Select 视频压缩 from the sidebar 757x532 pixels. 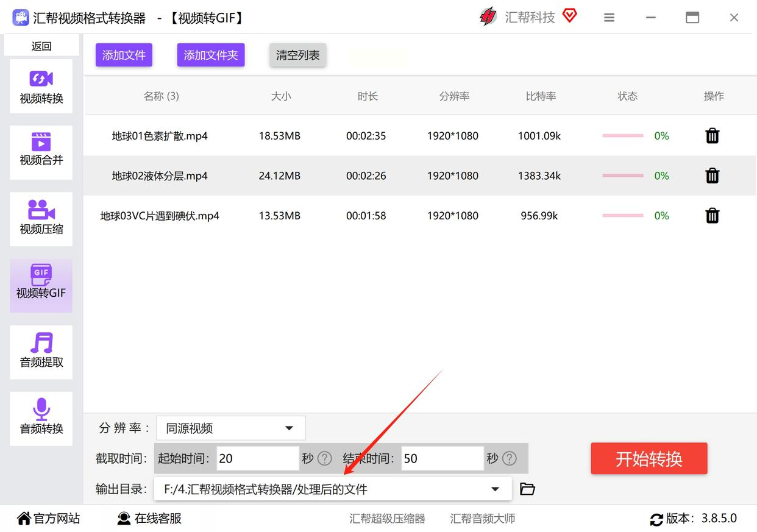[x=41, y=218]
